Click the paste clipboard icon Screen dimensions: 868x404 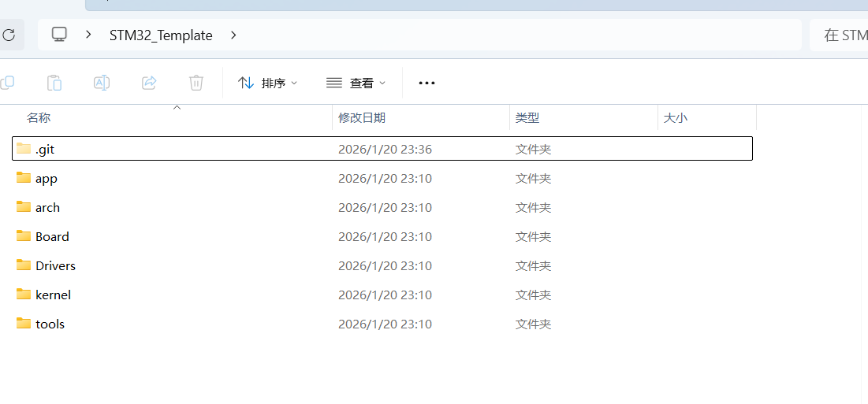coord(54,83)
